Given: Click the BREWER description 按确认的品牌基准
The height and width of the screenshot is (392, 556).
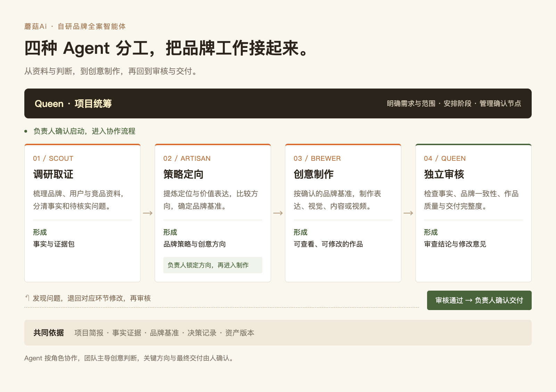Looking at the screenshot, I should [x=337, y=200].
